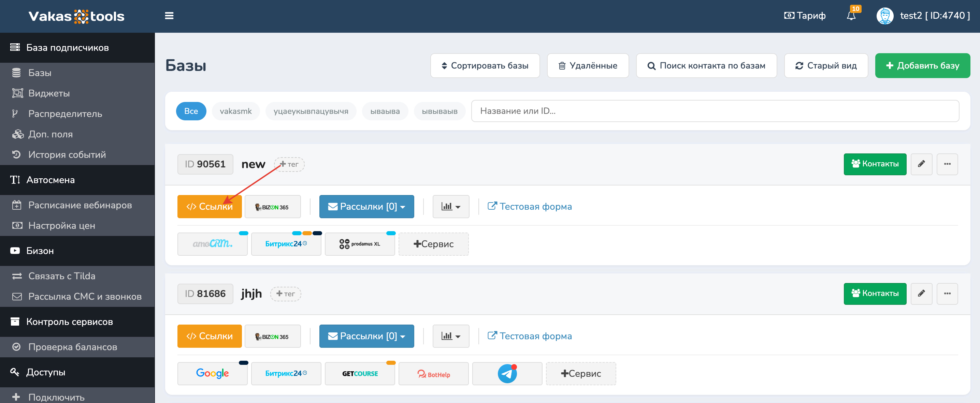Click Bizon 365 button for base new
The image size is (980, 403).
point(272,207)
